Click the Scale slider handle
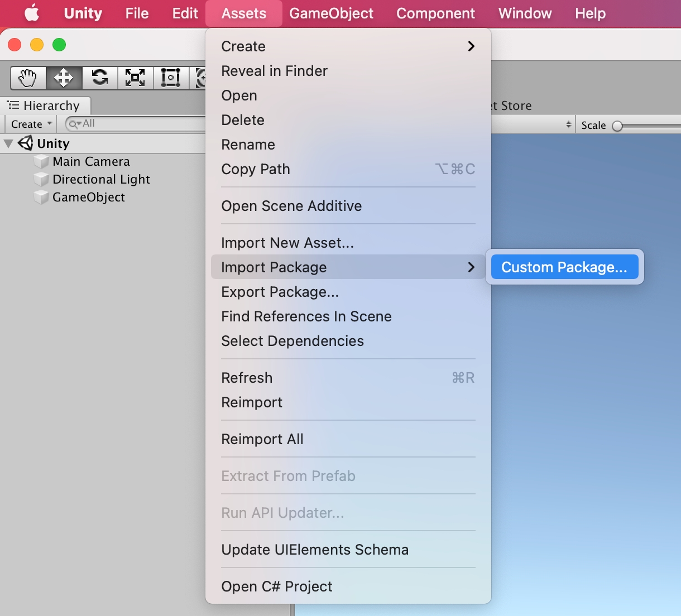681x616 pixels. pyautogui.click(x=617, y=126)
